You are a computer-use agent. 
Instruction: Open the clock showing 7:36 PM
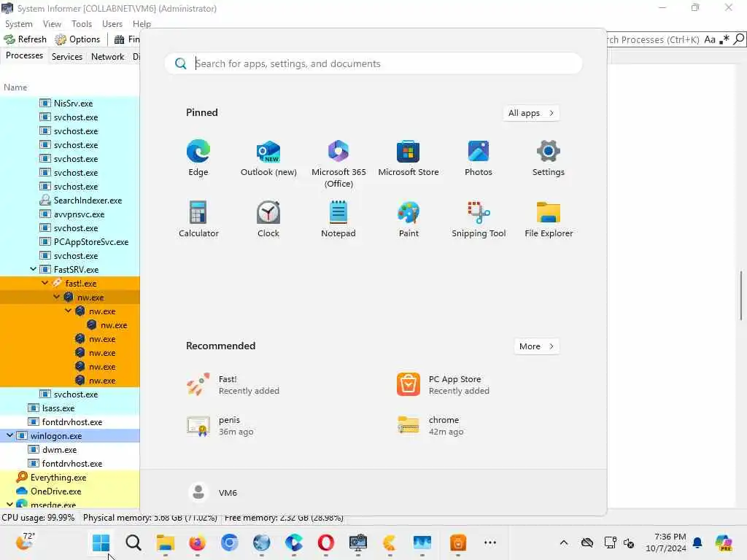666,542
